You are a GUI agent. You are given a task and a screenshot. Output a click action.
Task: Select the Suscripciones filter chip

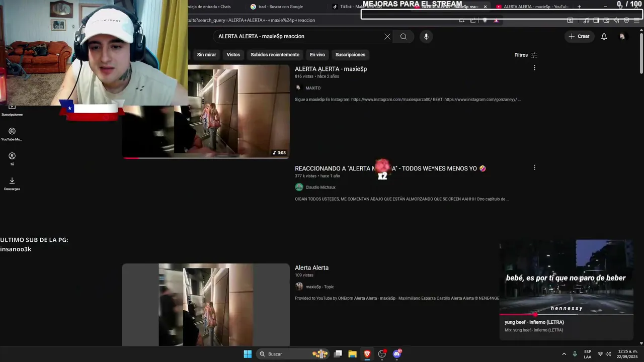350,54
